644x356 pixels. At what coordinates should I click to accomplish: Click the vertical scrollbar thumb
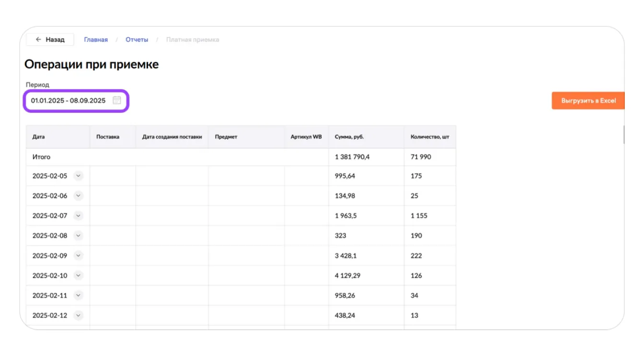pyautogui.click(x=623, y=134)
